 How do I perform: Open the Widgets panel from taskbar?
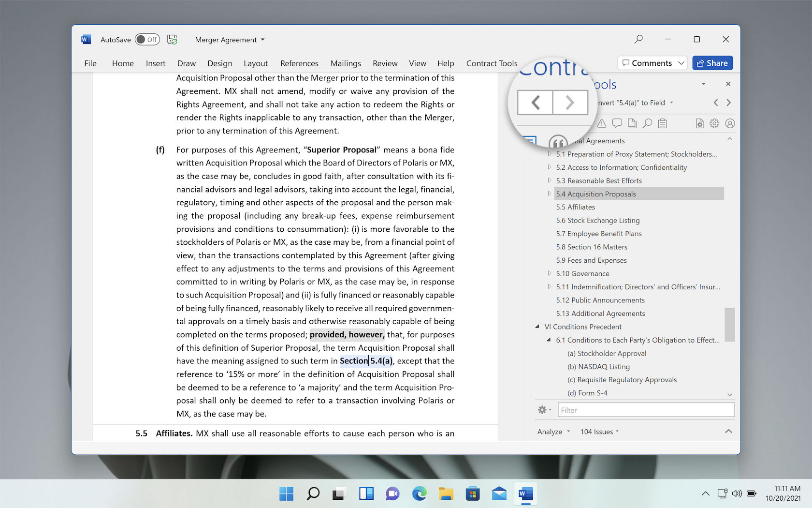(366, 493)
